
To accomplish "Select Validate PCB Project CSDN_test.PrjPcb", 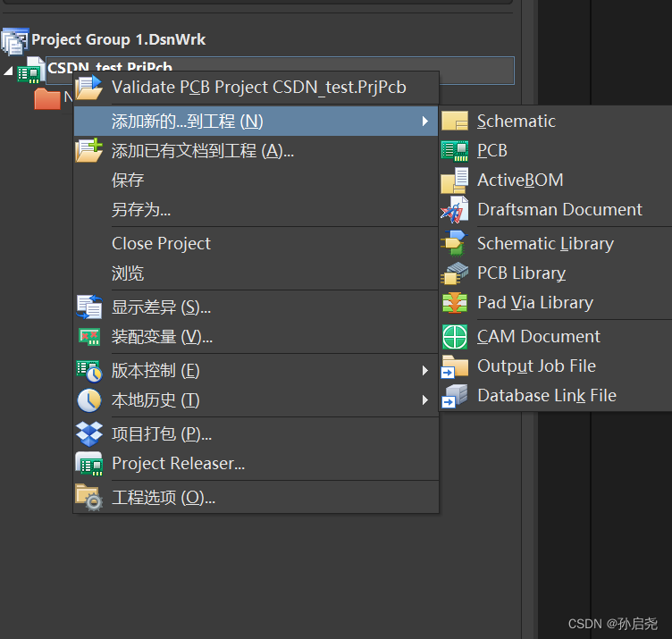I will point(256,88).
